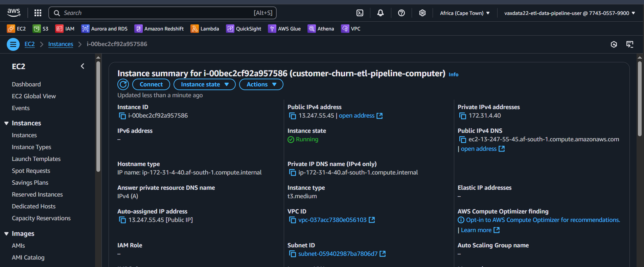Viewport: 644px width, 267px height.
Task: Open the Instance state dropdown
Action: pyautogui.click(x=205, y=84)
